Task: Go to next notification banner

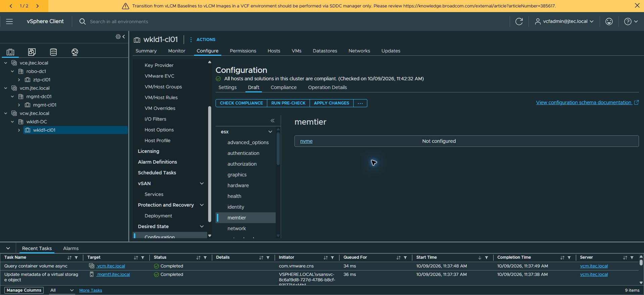Action: pos(37,6)
